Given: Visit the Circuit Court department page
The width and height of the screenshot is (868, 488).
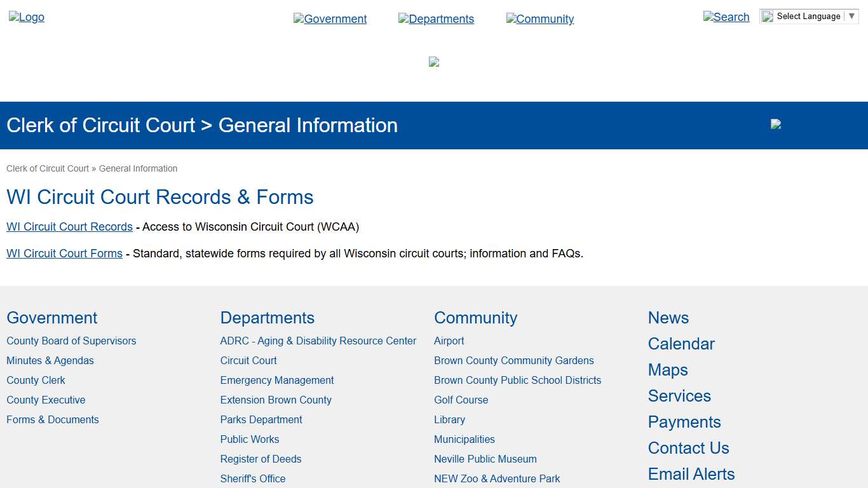Looking at the screenshot, I should tap(248, 360).
